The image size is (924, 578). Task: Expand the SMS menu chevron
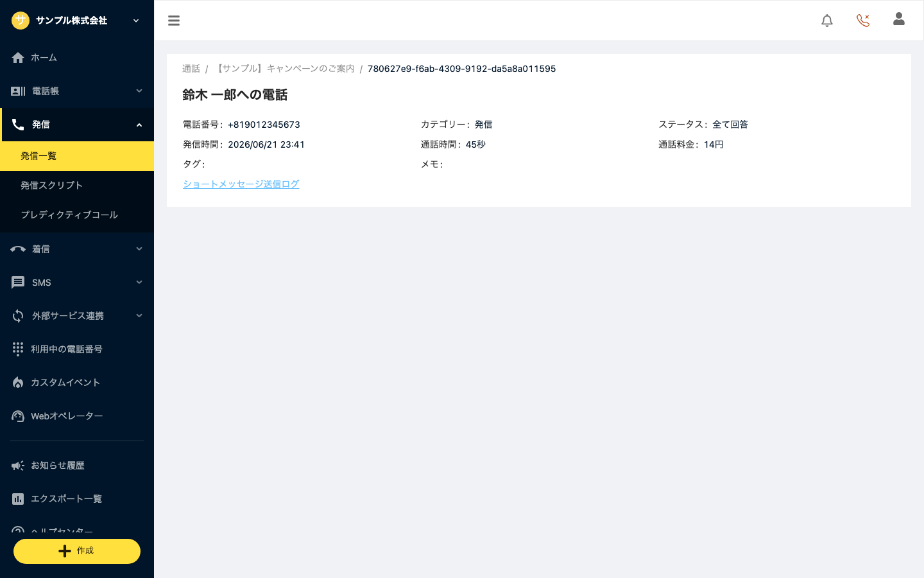[x=139, y=283]
